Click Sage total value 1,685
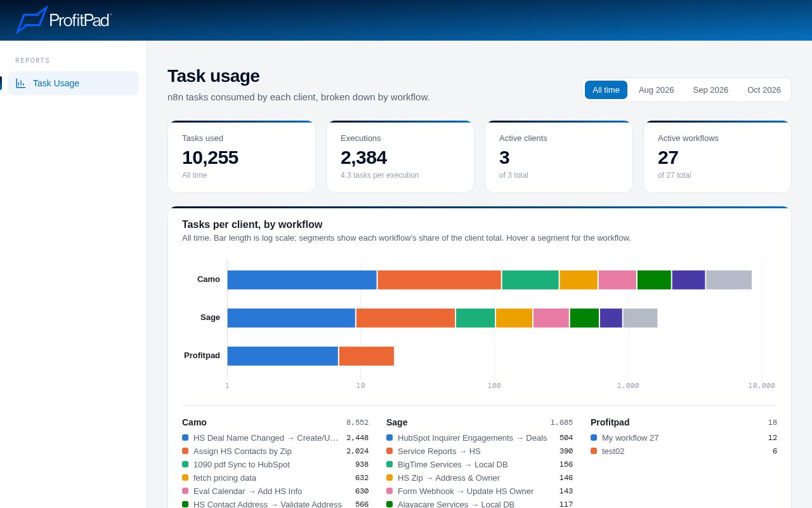Viewport: 812px width, 508px height. pos(561,422)
